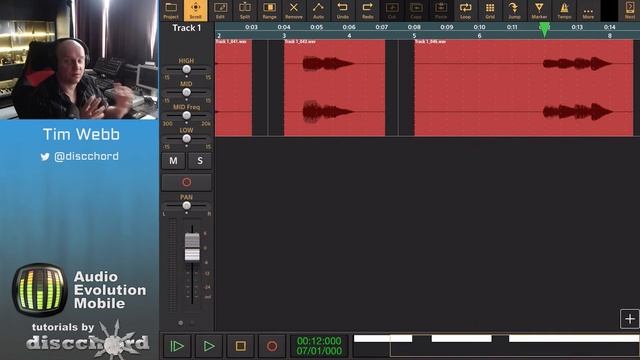Mute Track 1 with M button
This screenshot has width=640, height=360.
[x=173, y=161]
